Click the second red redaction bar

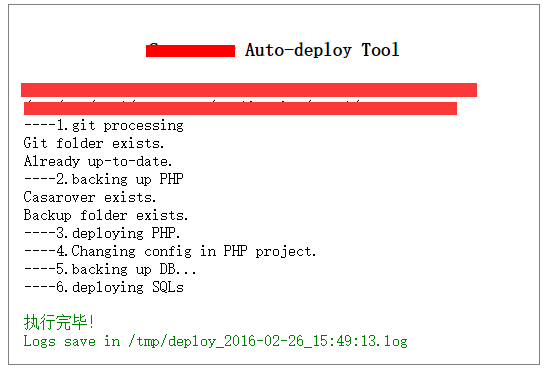pyautogui.click(x=240, y=108)
